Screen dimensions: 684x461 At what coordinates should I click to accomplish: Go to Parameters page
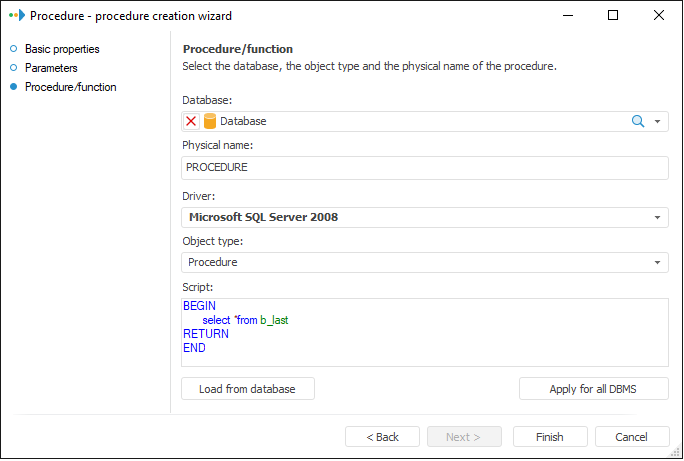(x=51, y=68)
